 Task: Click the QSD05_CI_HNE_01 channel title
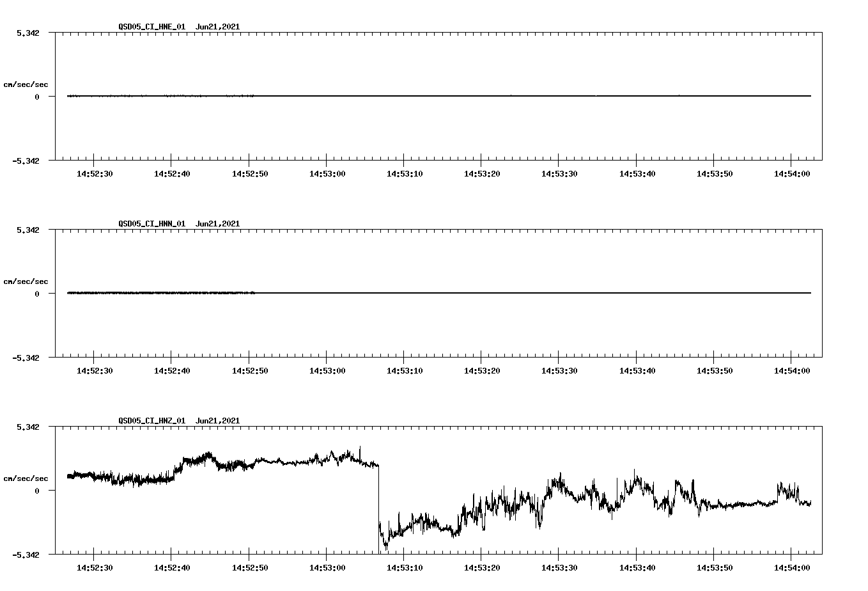[x=152, y=27]
